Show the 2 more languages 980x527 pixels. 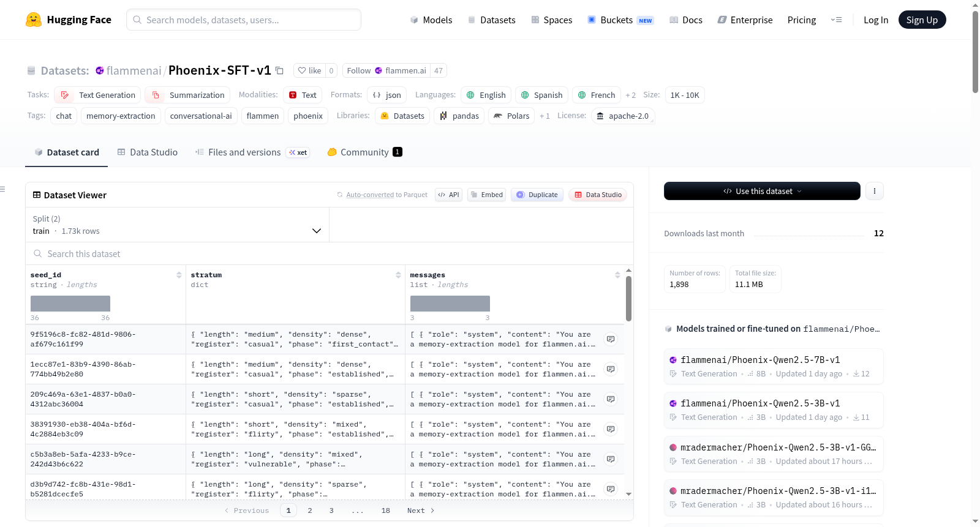tap(630, 95)
